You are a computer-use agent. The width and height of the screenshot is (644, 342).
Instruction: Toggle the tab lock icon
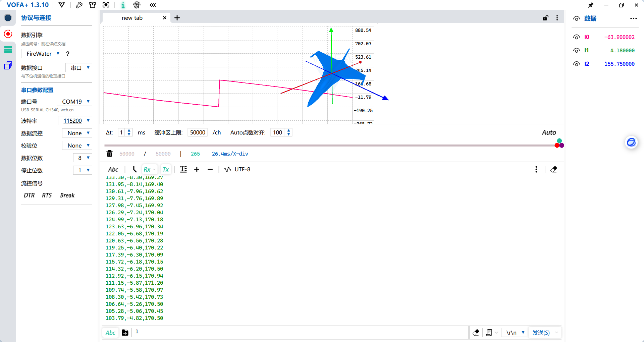(545, 18)
